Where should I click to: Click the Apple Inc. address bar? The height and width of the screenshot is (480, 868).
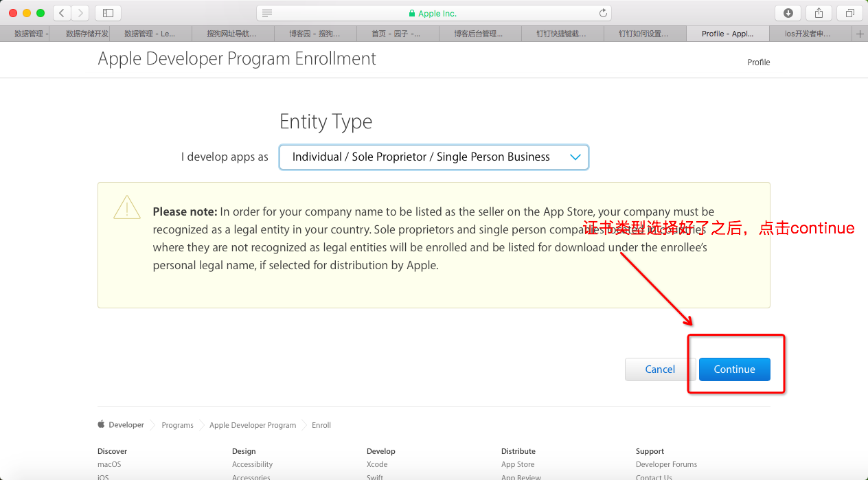click(433, 13)
